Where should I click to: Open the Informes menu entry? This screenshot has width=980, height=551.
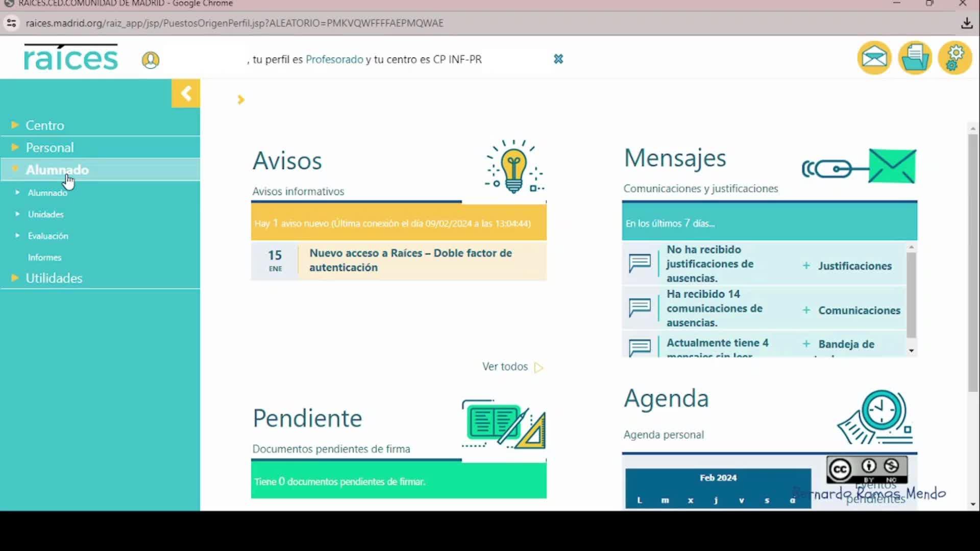click(x=44, y=258)
